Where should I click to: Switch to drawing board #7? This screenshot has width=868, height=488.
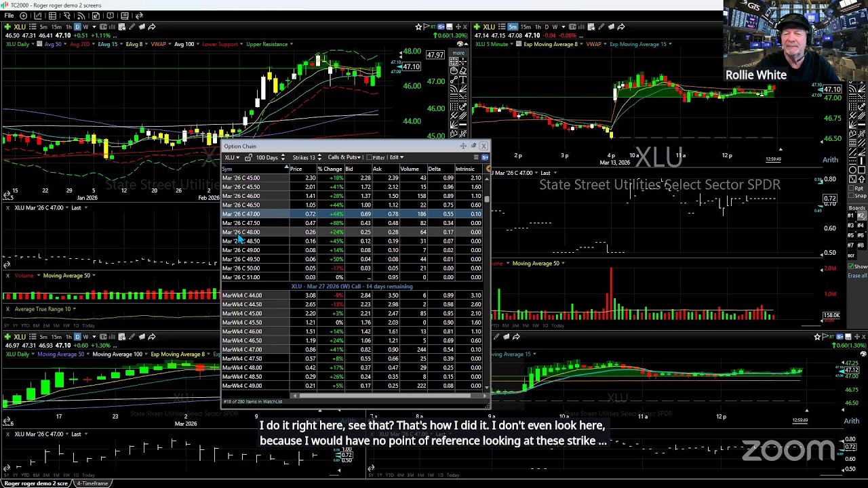tap(851, 245)
